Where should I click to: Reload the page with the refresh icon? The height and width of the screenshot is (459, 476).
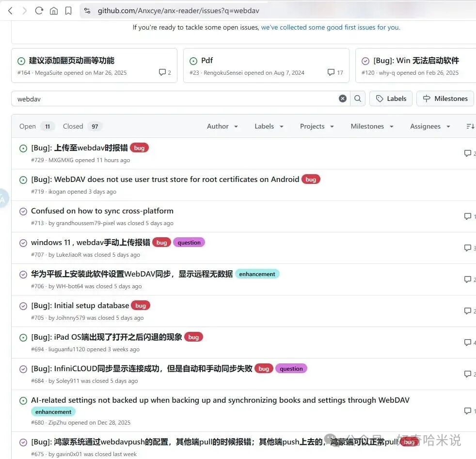[x=39, y=11]
